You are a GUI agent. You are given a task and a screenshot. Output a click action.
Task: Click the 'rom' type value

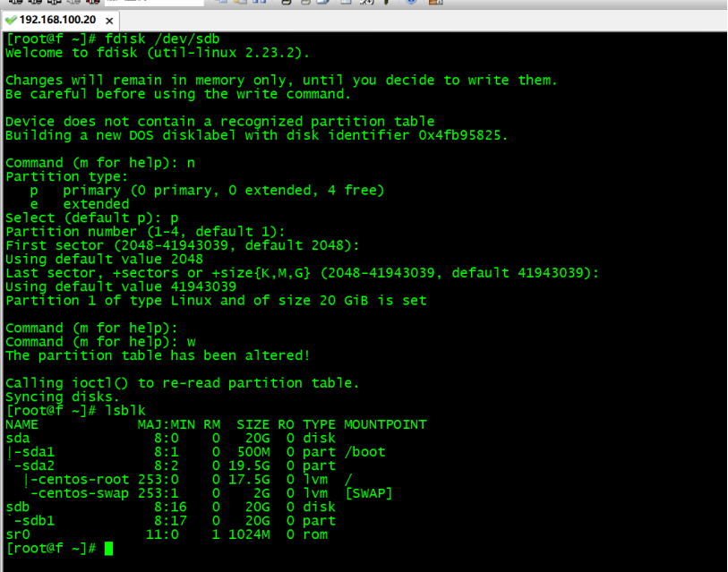(315, 534)
